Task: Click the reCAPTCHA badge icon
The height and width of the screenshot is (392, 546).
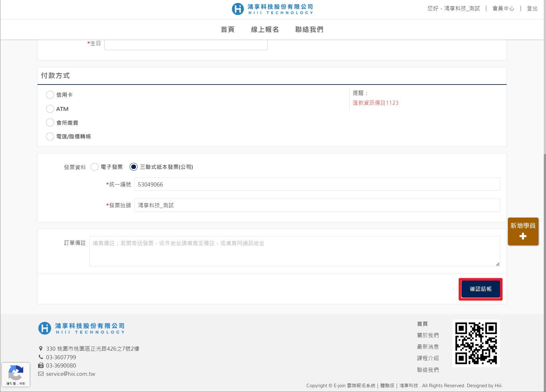Action: (16, 373)
